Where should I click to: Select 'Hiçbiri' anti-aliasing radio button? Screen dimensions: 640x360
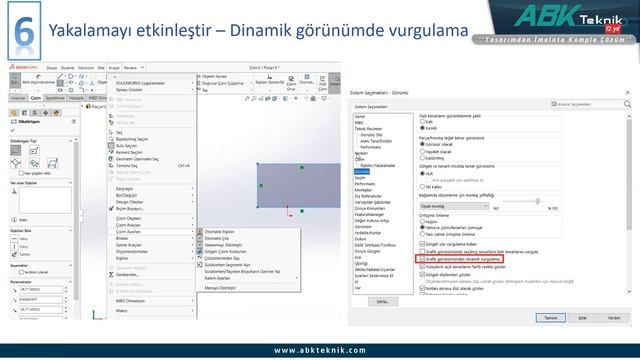pos(422,221)
